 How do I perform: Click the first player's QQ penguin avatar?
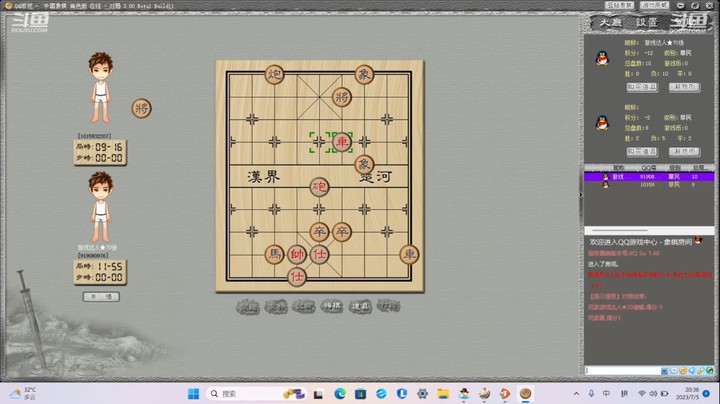[602, 58]
